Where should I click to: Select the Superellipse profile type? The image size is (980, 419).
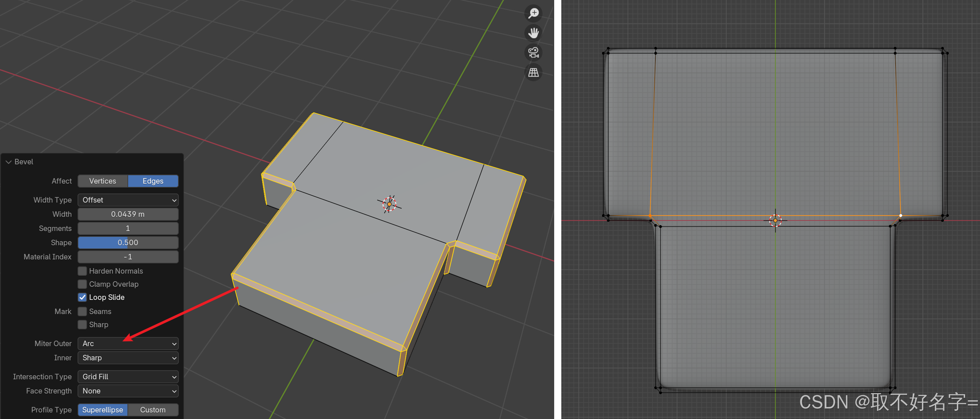click(103, 410)
